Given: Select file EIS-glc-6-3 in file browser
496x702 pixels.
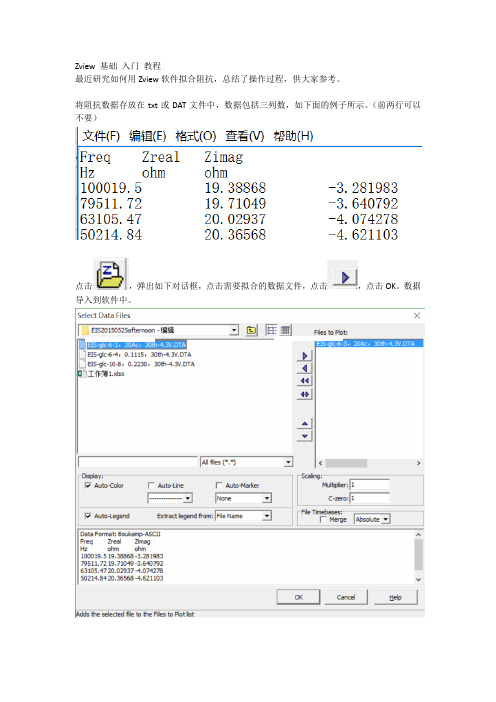Looking at the screenshot, I should click(x=137, y=344).
